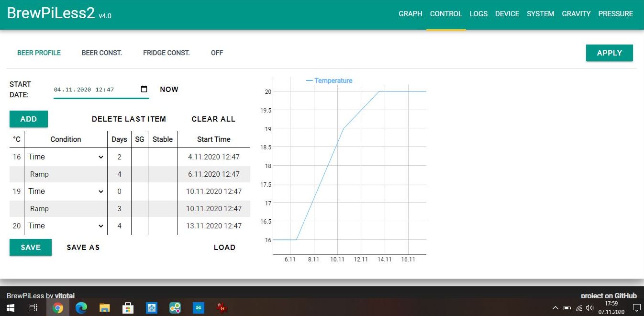Viewport: 644px width, 316px height.
Task: Open the Windows notification center
Action: tap(636, 308)
